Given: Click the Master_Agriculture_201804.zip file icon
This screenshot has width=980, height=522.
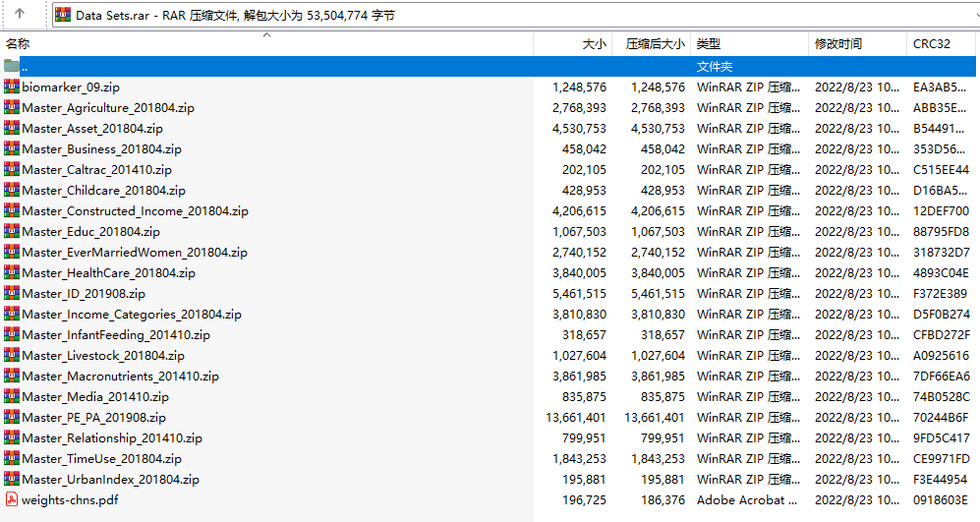Looking at the screenshot, I should point(11,107).
